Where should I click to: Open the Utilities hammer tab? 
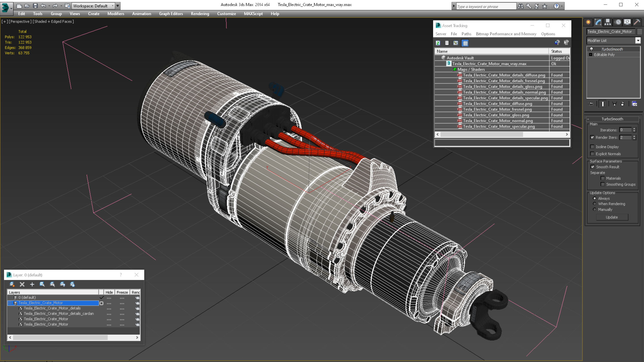pos(637,22)
